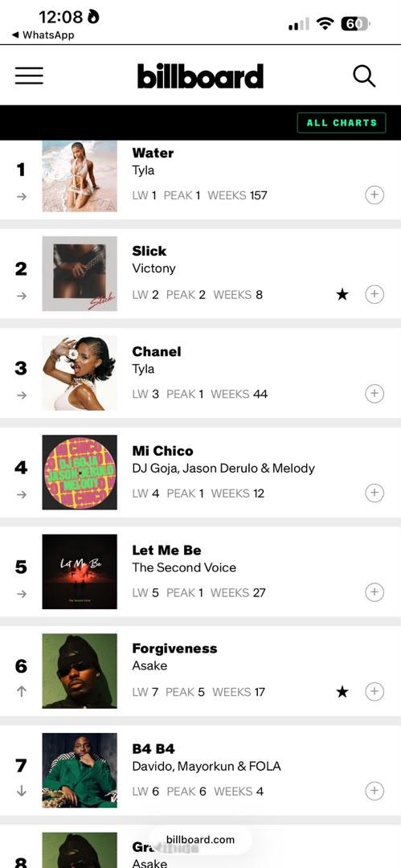
Task: Open B4 B4 Davido cover thumbnail
Action: [x=80, y=771]
